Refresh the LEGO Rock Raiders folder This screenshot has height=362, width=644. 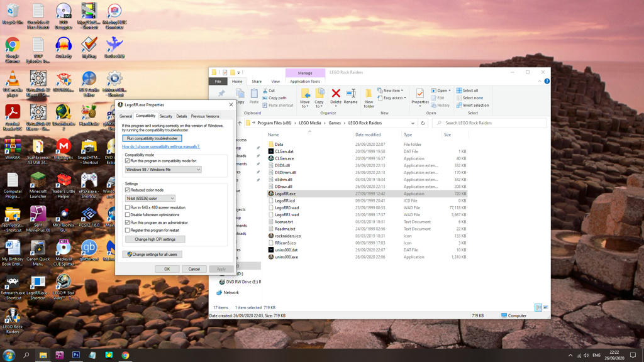pyautogui.click(x=423, y=123)
